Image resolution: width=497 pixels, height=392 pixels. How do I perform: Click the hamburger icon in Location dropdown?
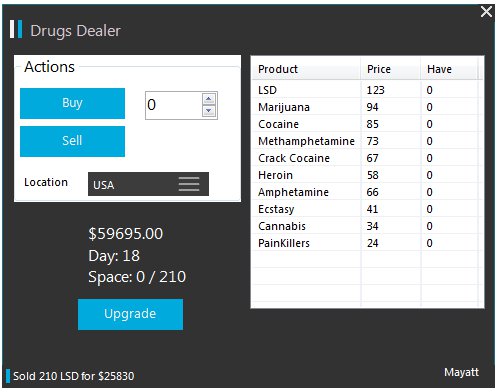189,184
